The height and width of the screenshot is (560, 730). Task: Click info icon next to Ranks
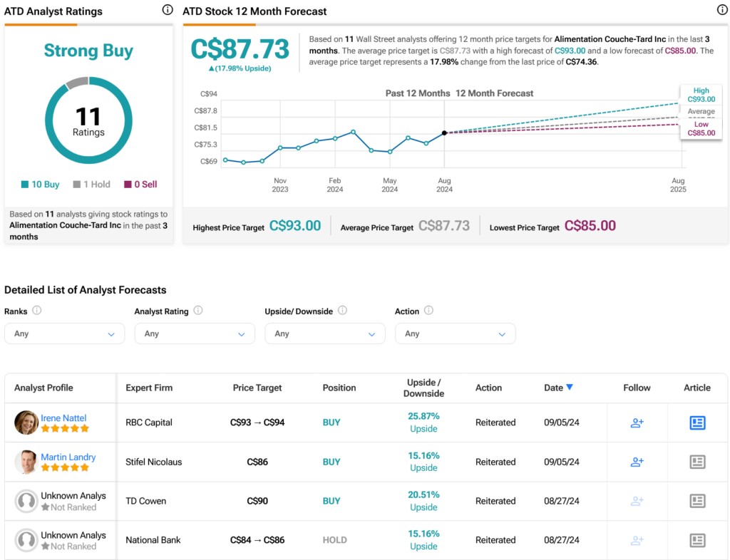(x=37, y=311)
